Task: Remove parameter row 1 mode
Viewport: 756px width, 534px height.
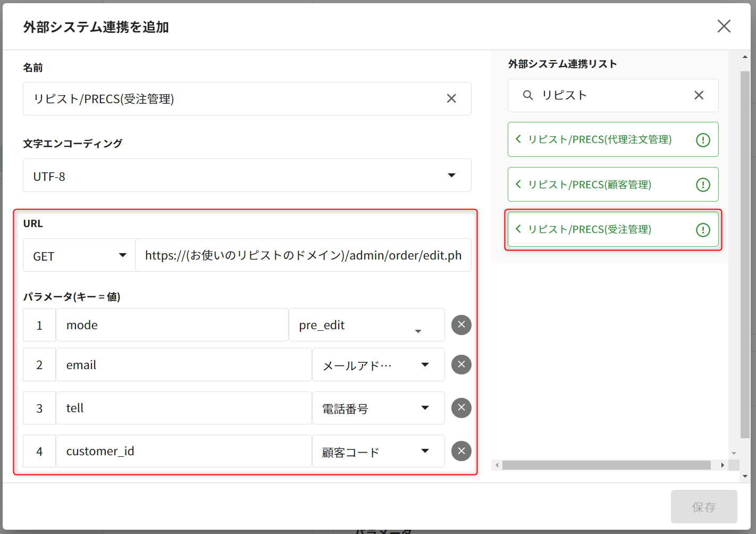Action: [461, 325]
